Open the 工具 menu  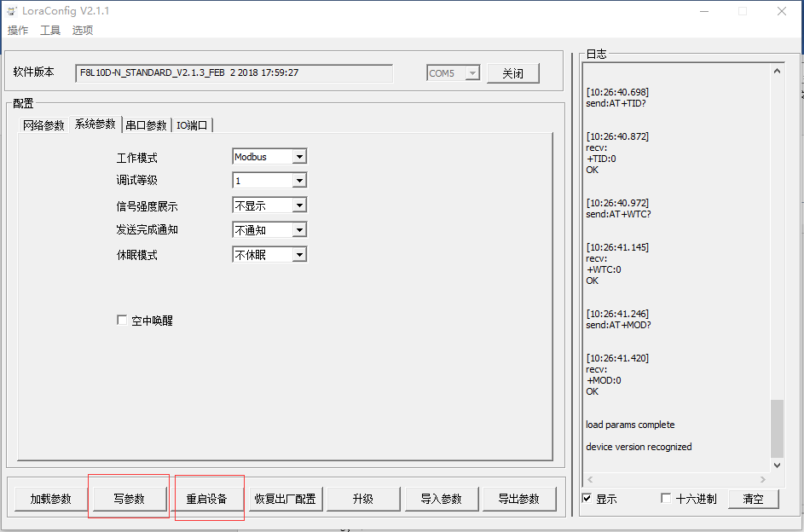[x=50, y=30]
